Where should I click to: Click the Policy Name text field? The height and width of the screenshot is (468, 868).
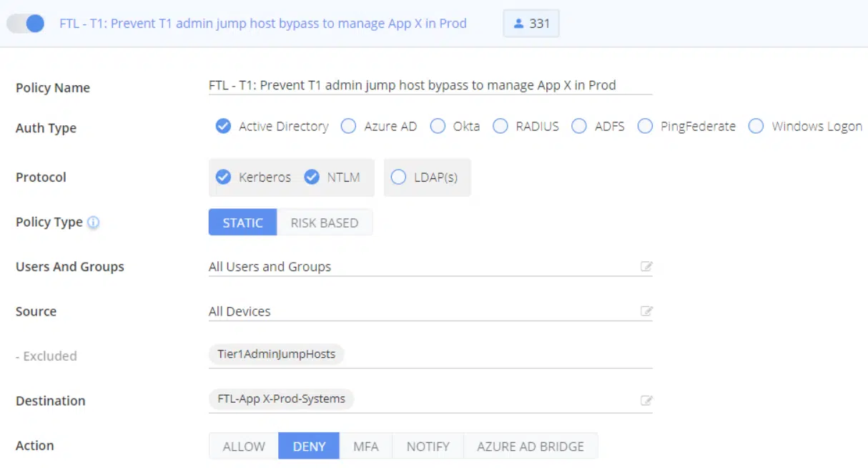click(429, 85)
